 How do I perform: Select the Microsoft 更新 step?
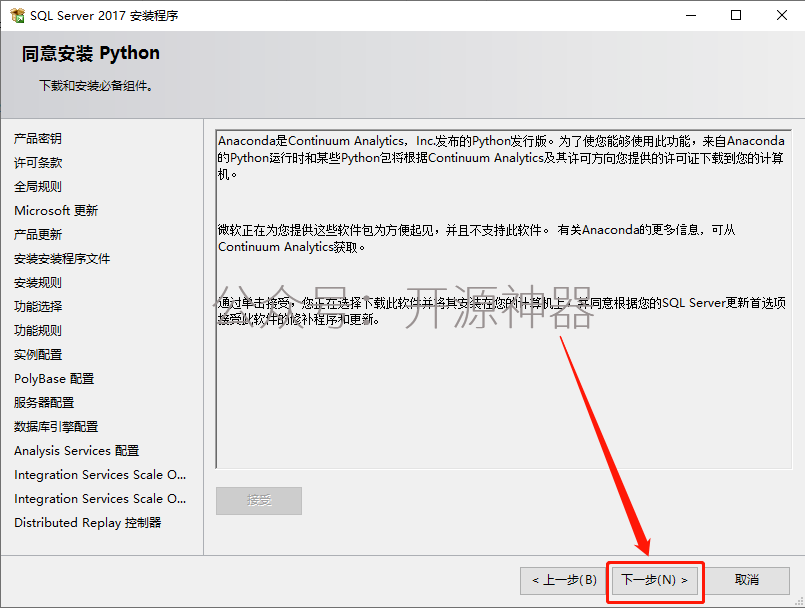point(56,211)
